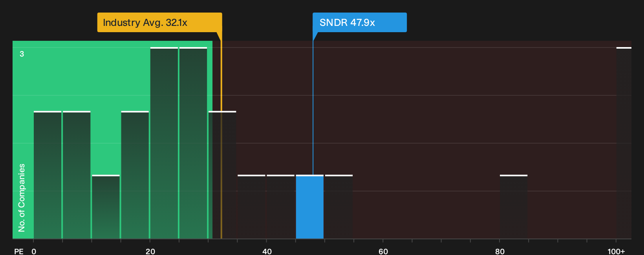Click the histogram bar for PE 15-20
Viewport: 644px width, 255px height.
135,175
